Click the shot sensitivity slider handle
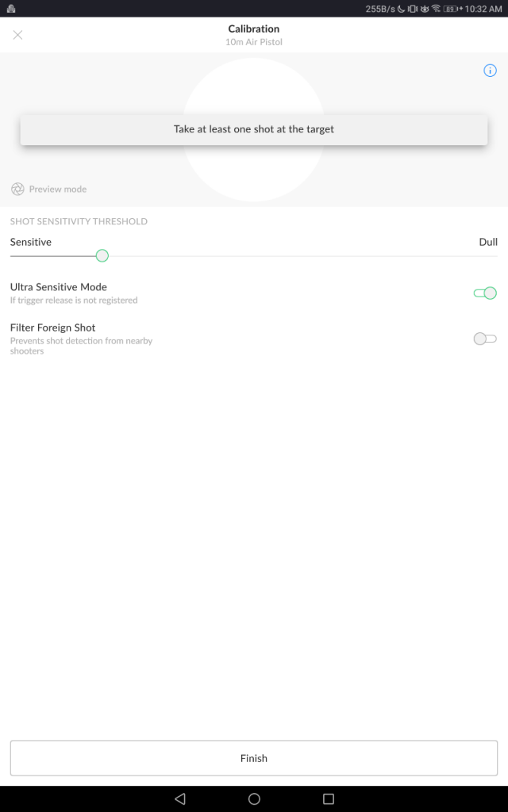This screenshot has height=812, width=508. 102,256
